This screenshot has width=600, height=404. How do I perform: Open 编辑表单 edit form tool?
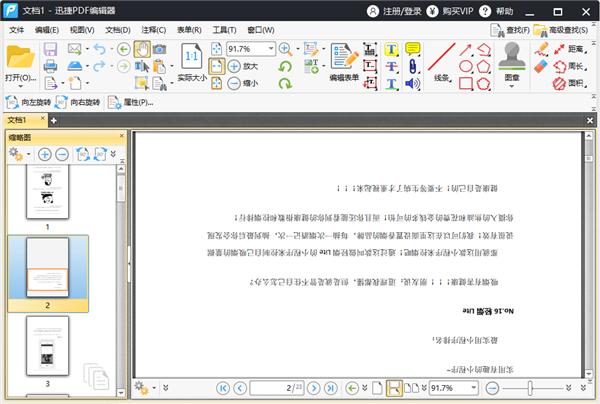(344, 62)
